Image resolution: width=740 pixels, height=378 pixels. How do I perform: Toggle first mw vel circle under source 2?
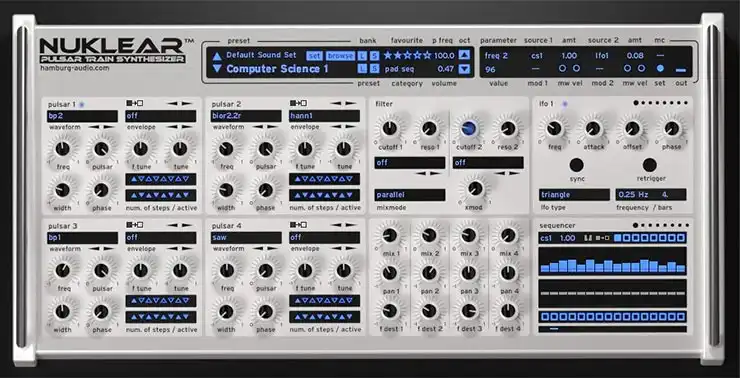click(627, 68)
